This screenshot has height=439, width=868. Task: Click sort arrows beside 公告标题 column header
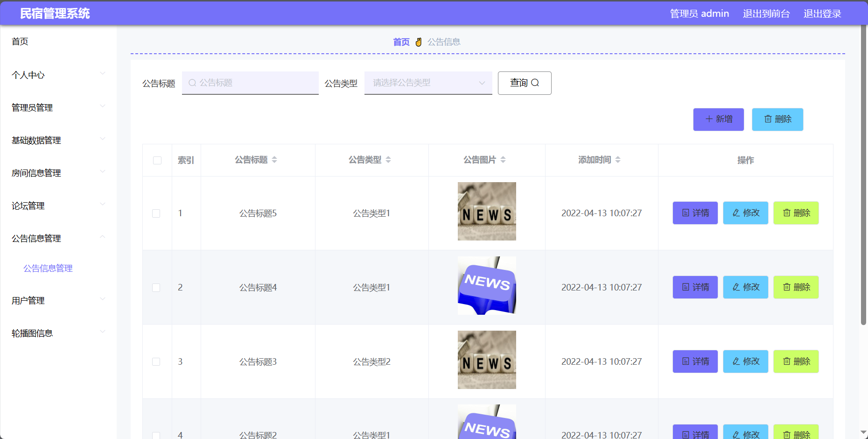274,160
